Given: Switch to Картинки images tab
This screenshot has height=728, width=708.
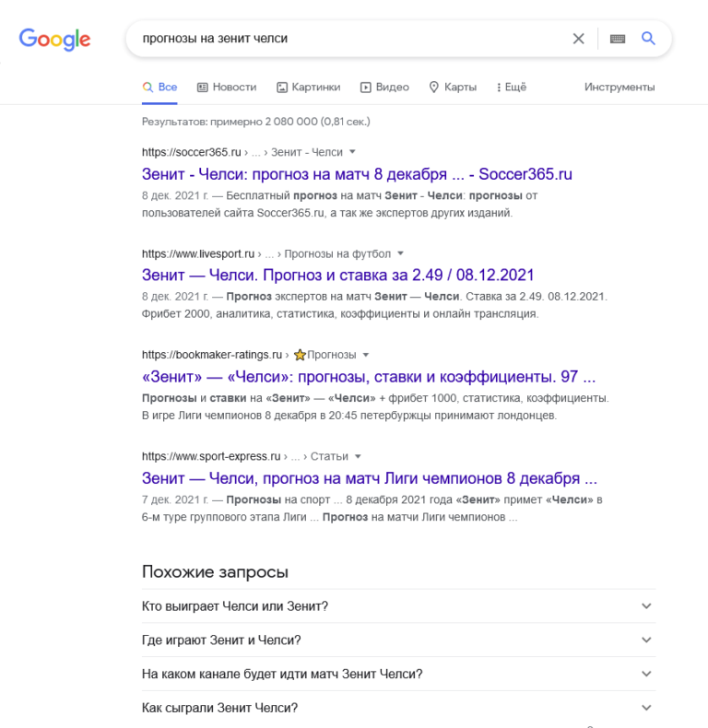Looking at the screenshot, I should click(309, 87).
